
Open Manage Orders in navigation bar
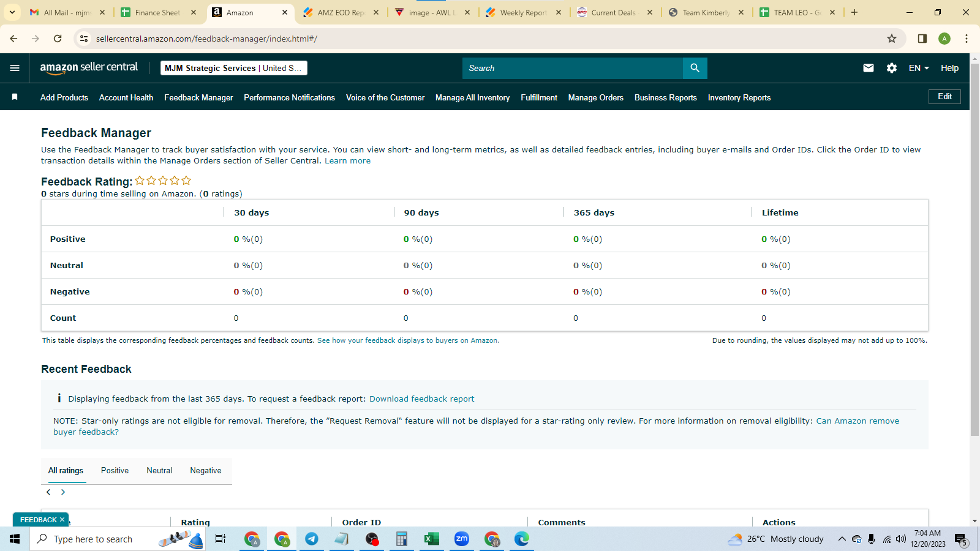(x=596, y=97)
